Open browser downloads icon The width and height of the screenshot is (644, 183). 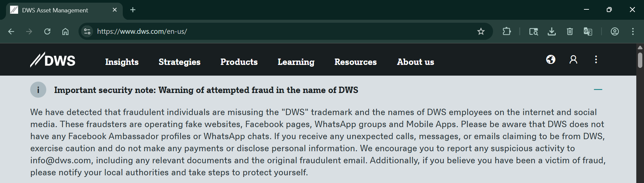coord(551,31)
